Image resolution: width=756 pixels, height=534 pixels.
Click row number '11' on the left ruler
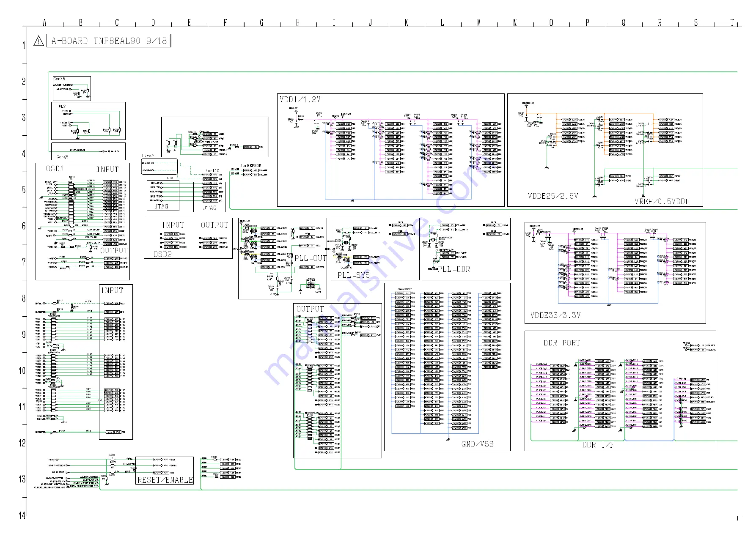[x=22, y=407]
